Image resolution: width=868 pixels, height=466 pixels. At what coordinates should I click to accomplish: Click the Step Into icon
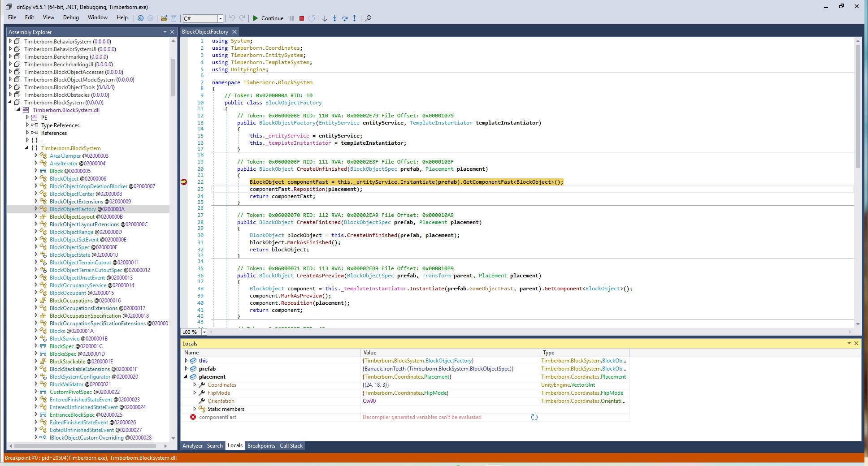pyautogui.click(x=334, y=18)
